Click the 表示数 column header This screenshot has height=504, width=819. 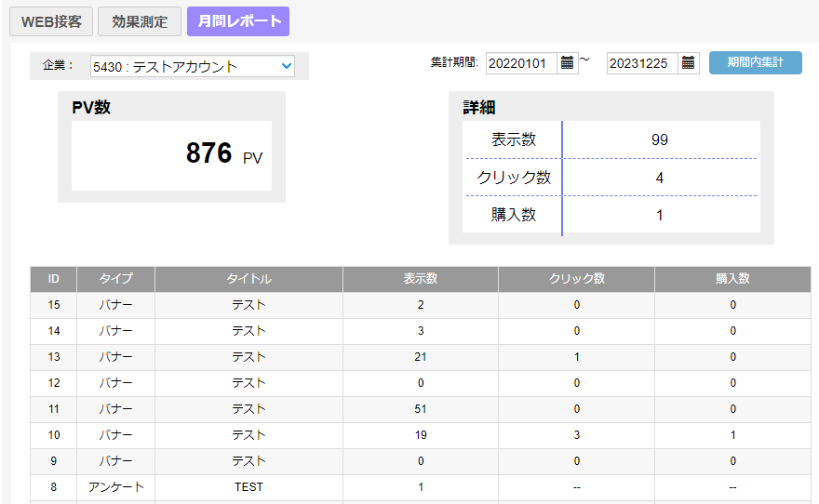[x=421, y=279]
